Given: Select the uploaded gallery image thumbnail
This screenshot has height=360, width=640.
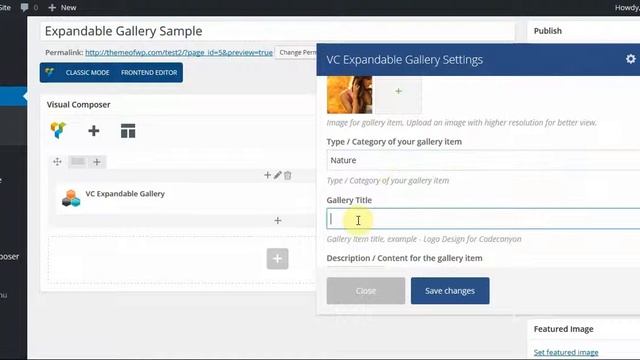Looking at the screenshot, I should point(349,95).
